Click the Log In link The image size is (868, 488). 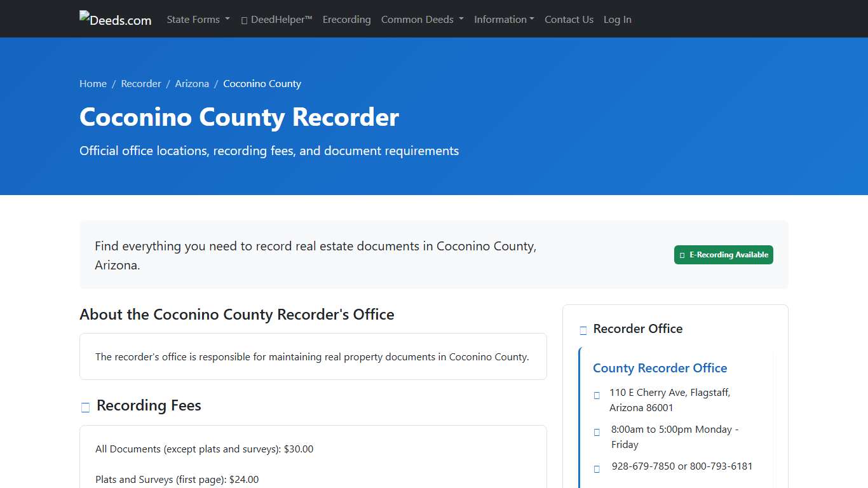pyautogui.click(x=617, y=19)
